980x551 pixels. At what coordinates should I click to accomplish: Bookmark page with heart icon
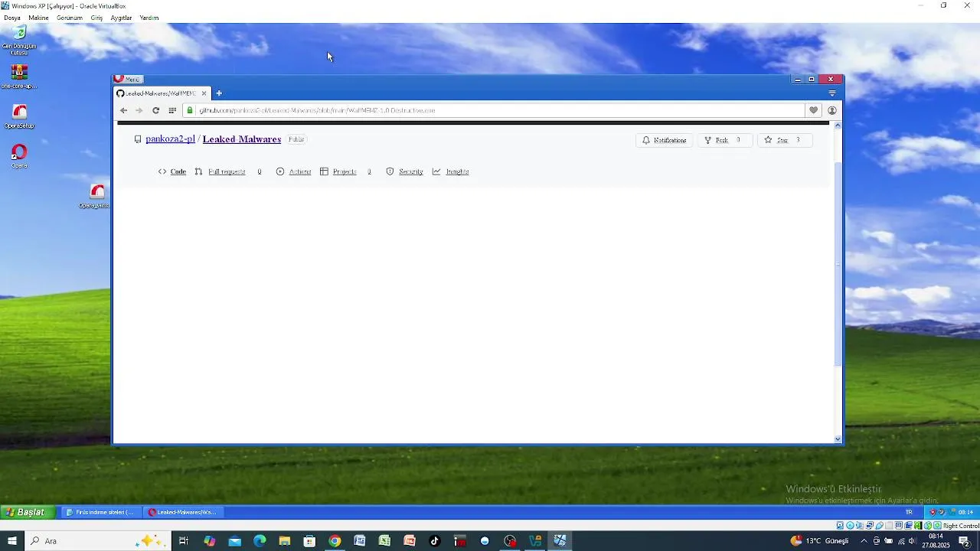tap(814, 110)
